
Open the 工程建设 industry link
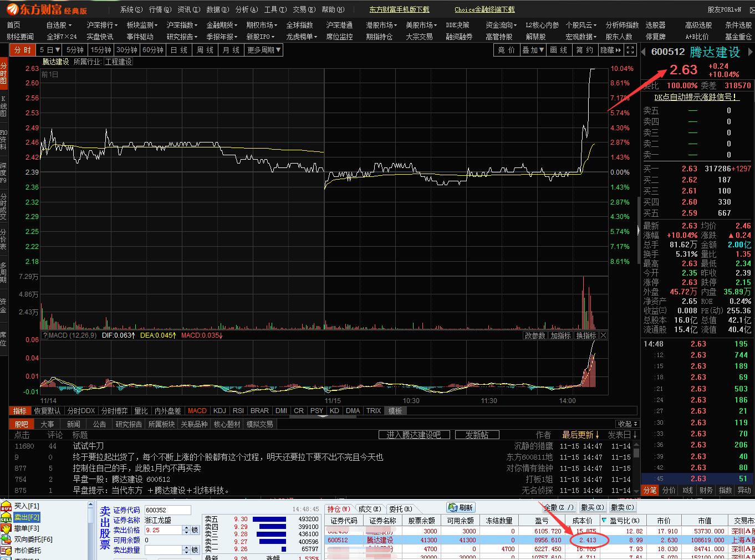pos(118,62)
